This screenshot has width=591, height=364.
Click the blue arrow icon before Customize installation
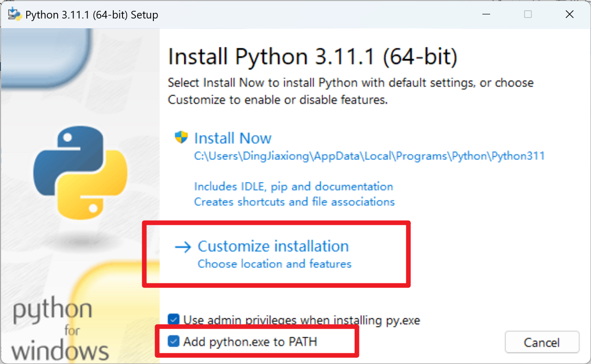181,247
